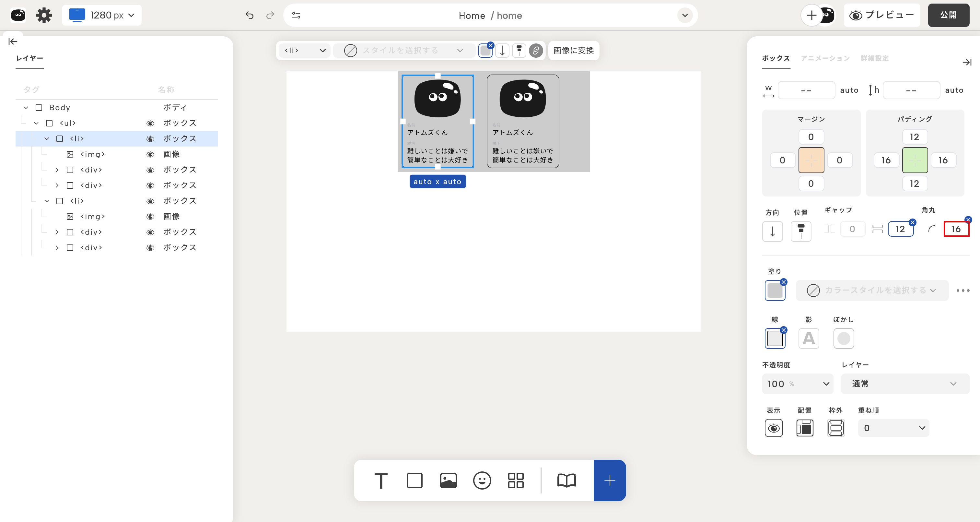Click the 公開 publish button
Image resolution: width=980 pixels, height=522 pixels.
pos(948,15)
